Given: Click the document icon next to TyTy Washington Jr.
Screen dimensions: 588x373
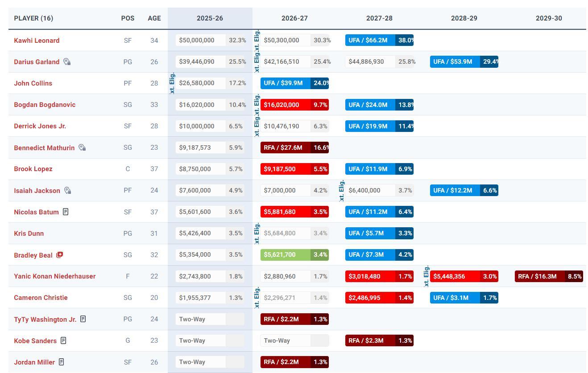Looking at the screenshot, I should 83,319.
